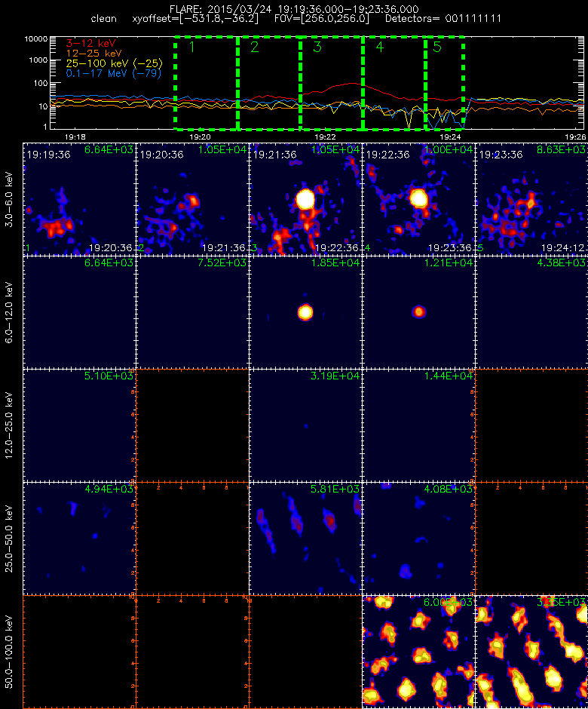The width and height of the screenshot is (588, 709).
Task: Select the 3.0-6.0 keV image numbered 3
Action: point(305,199)
